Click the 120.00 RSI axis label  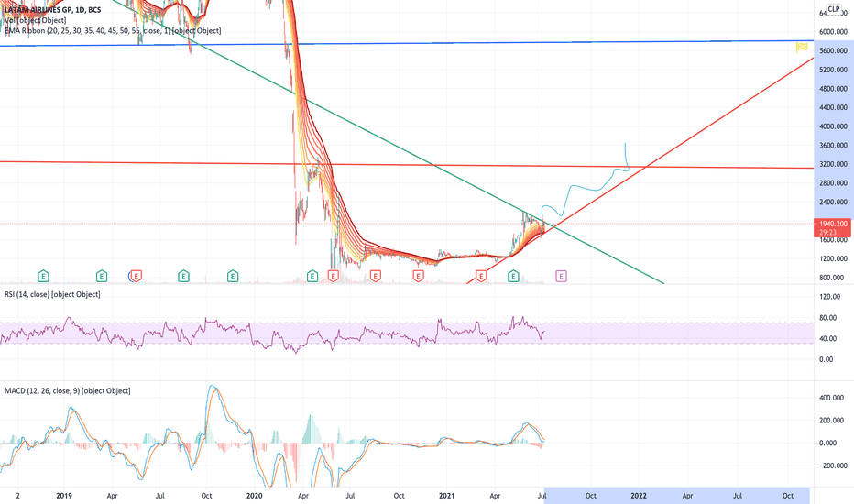coord(830,297)
